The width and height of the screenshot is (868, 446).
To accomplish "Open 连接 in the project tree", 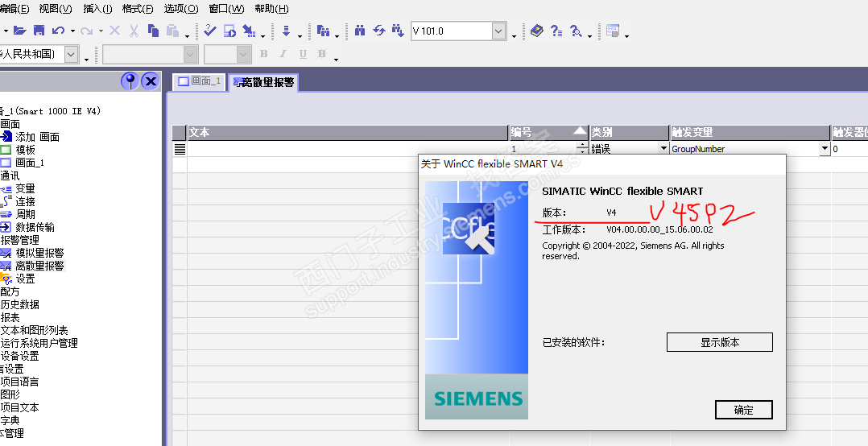I will (26, 201).
